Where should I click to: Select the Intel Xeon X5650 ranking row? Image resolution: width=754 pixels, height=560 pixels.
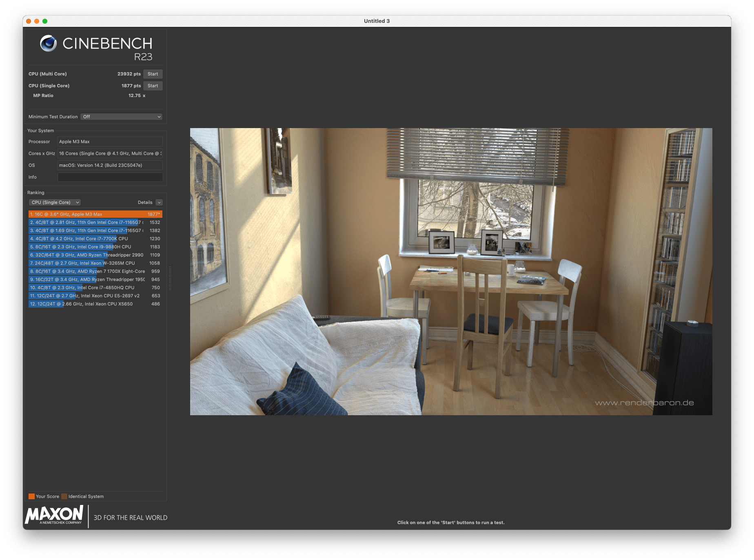coord(95,304)
